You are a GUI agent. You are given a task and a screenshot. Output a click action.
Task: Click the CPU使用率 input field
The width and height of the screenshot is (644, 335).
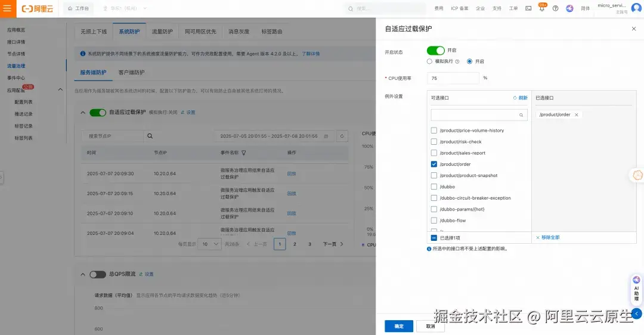point(453,78)
